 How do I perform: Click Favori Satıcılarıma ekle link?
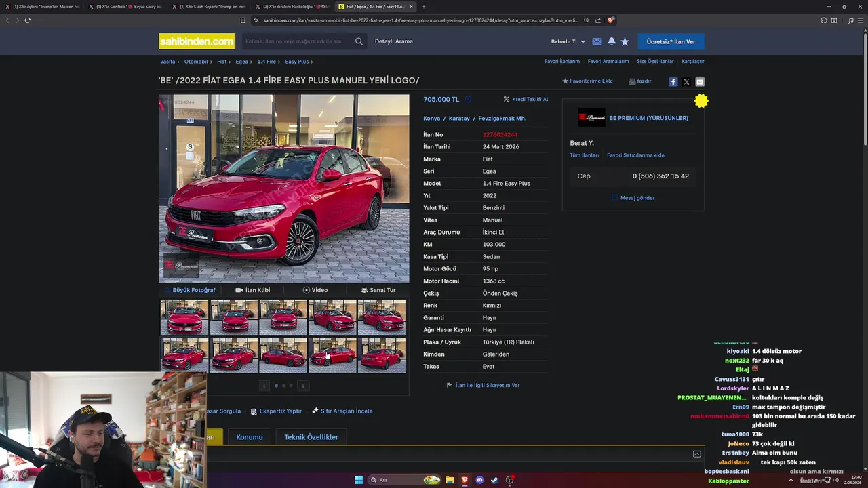tap(635, 155)
